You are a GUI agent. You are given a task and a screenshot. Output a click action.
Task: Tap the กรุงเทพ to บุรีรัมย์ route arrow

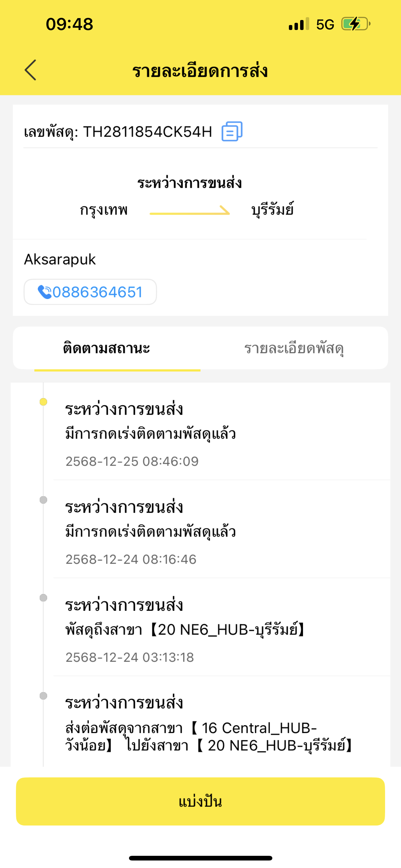[190, 211]
